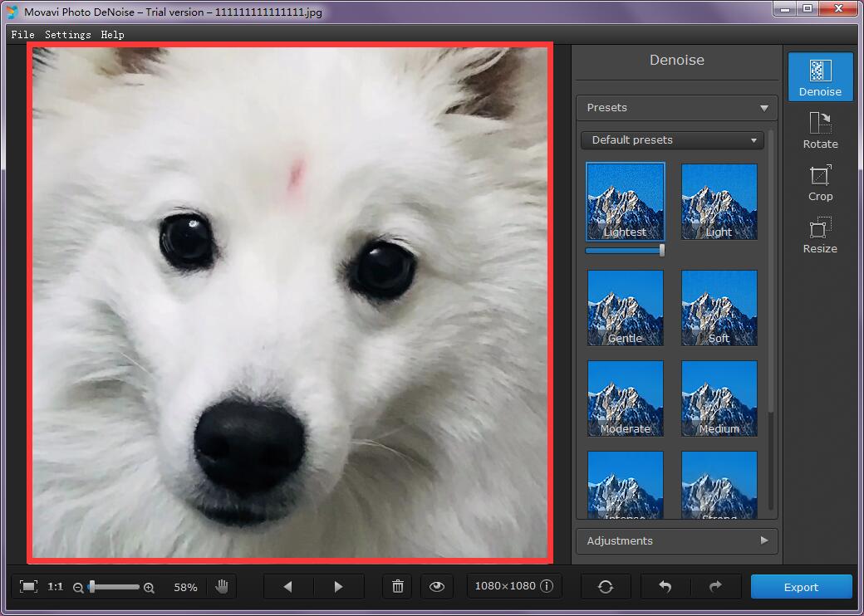Click the reset refresh icon

[x=606, y=587]
